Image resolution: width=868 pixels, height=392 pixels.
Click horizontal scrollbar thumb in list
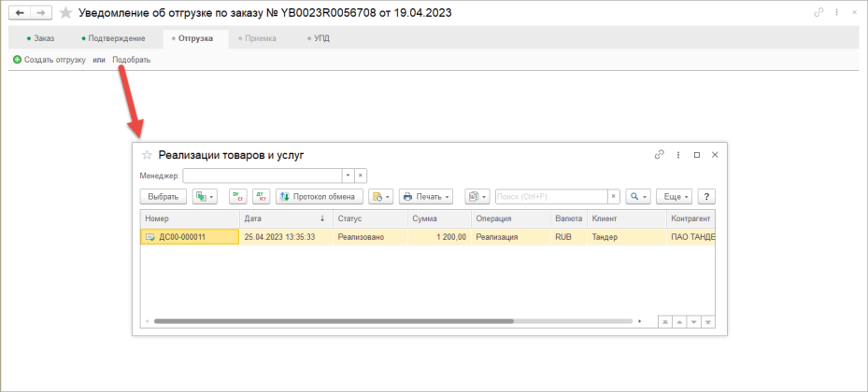coord(334,321)
